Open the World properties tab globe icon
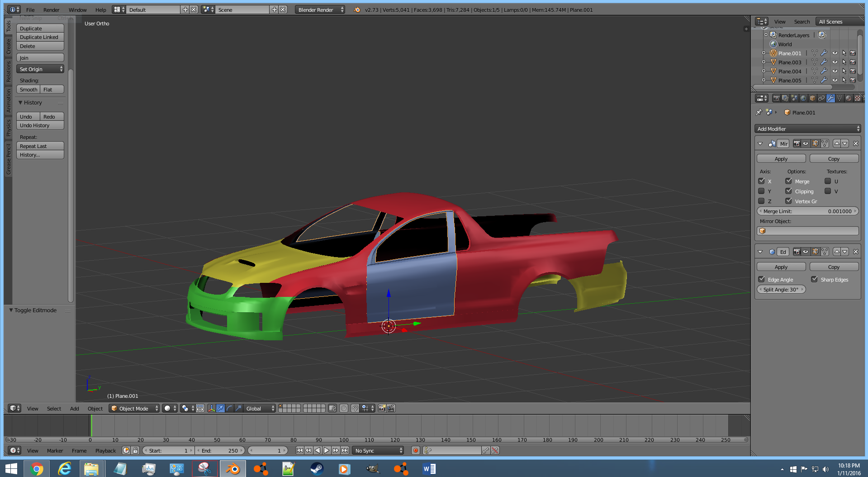Screen dimensions: 868x477 803,98
